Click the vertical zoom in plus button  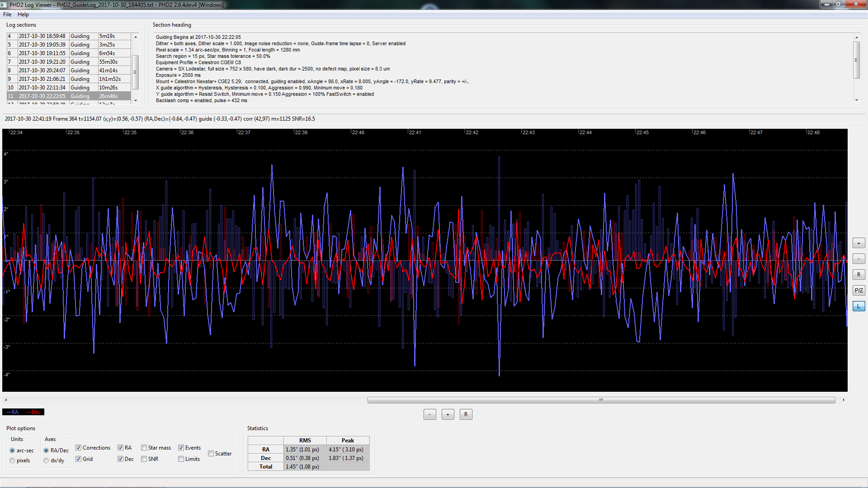coord(859,243)
